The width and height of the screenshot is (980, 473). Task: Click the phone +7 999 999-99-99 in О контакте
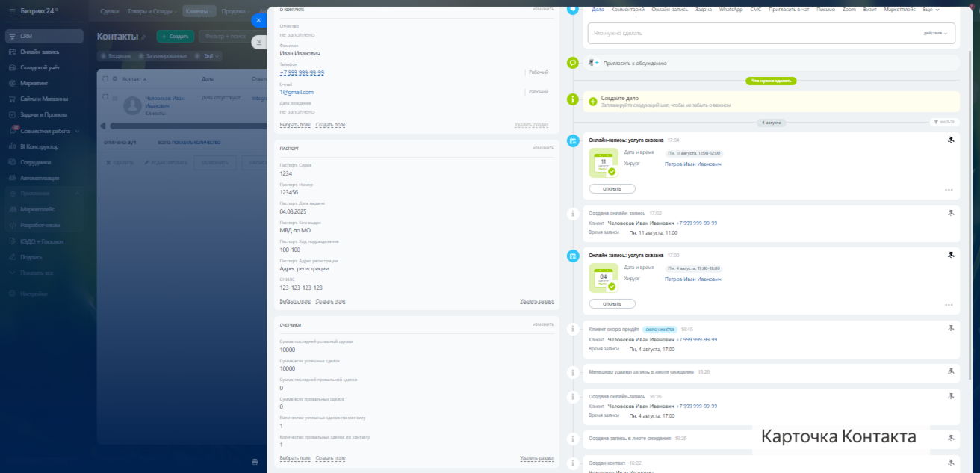[x=302, y=72]
